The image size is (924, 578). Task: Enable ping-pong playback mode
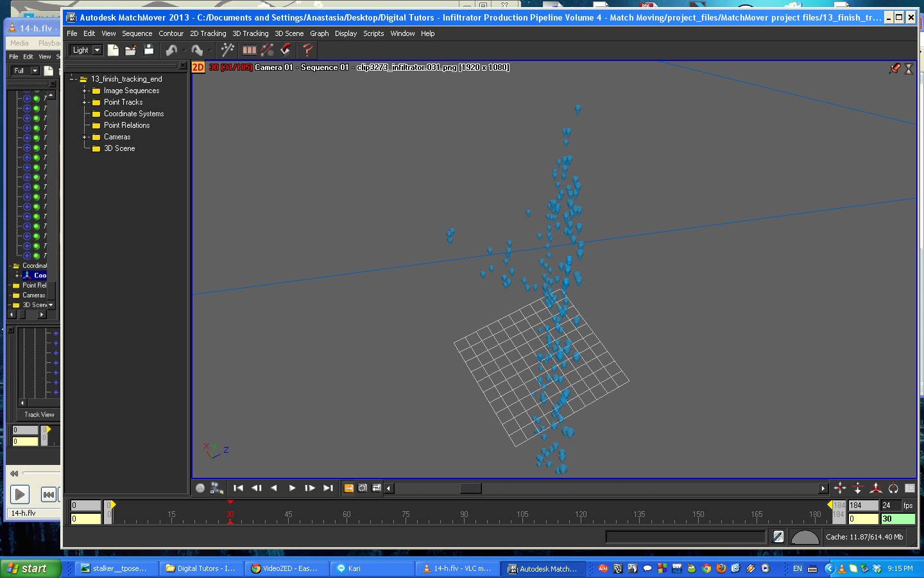click(377, 488)
